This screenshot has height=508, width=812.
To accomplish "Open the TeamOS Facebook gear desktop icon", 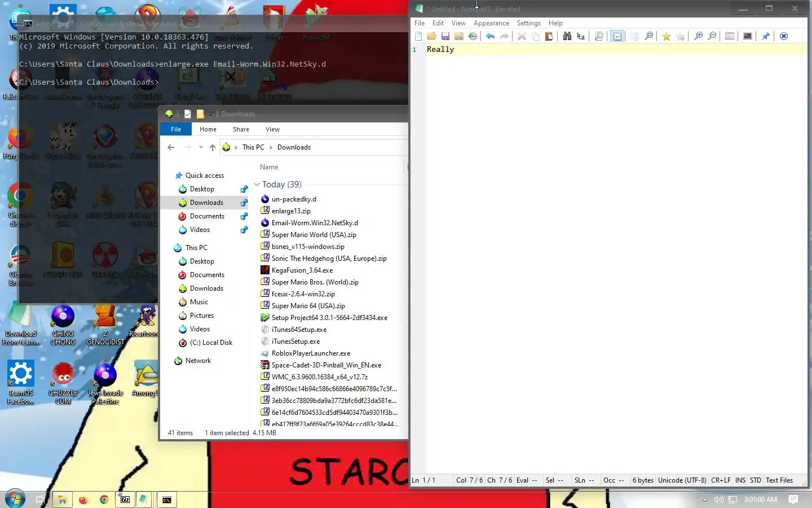I will [x=21, y=383].
